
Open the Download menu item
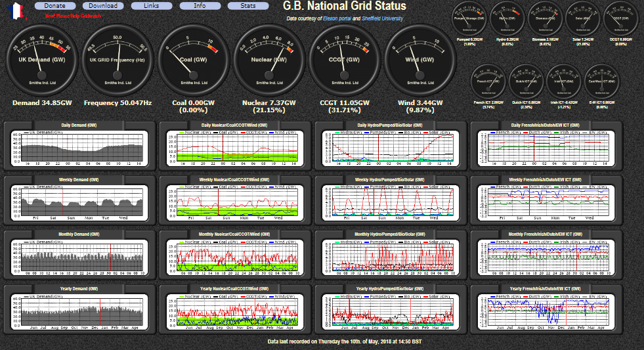click(x=103, y=6)
